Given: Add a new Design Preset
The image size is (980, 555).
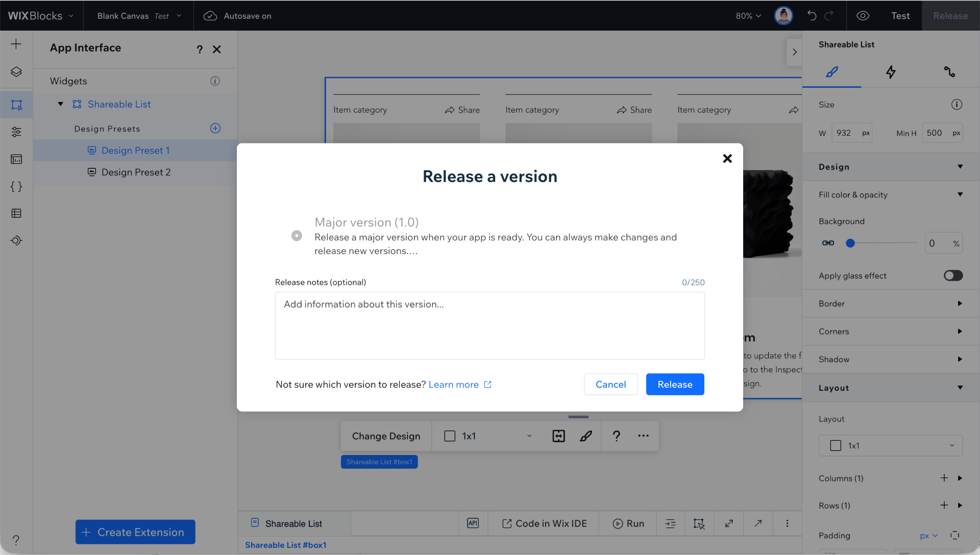Looking at the screenshot, I should click(215, 128).
